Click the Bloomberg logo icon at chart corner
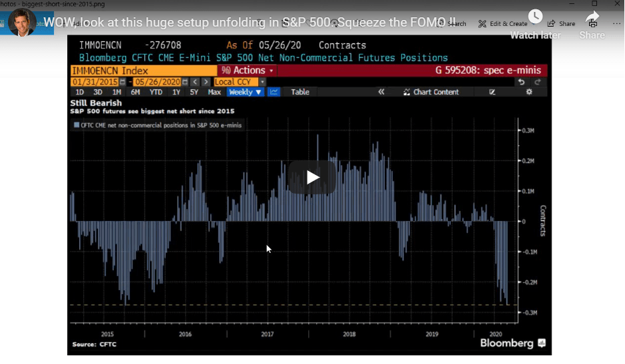The image size is (625, 364). [x=541, y=343]
